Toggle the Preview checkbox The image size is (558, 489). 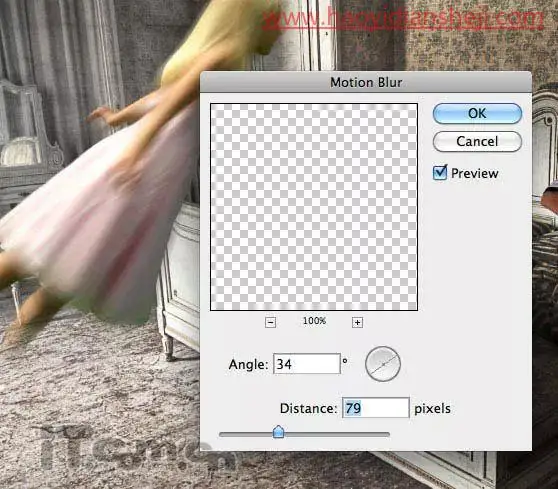[x=440, y=173]
